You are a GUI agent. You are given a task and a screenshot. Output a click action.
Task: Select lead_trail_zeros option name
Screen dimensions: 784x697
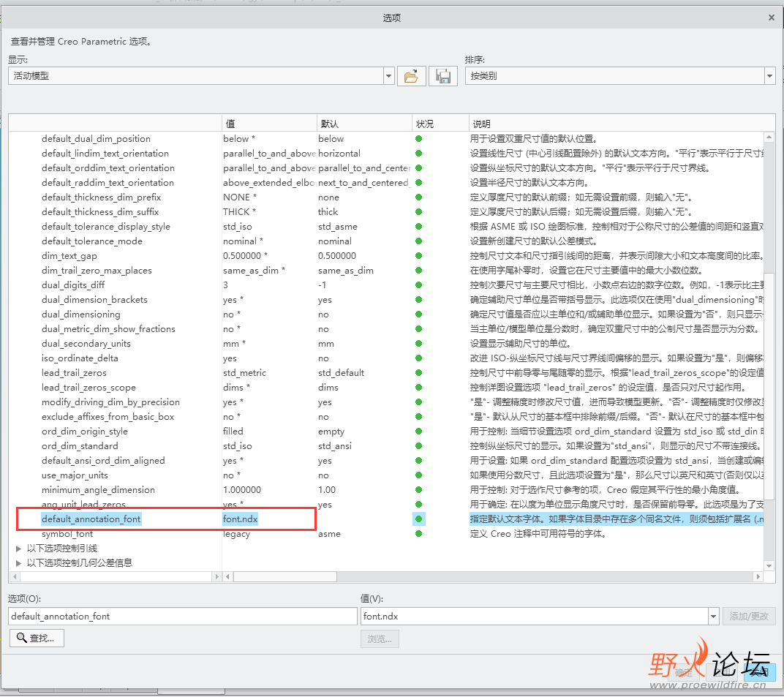[x=74, y=372]
